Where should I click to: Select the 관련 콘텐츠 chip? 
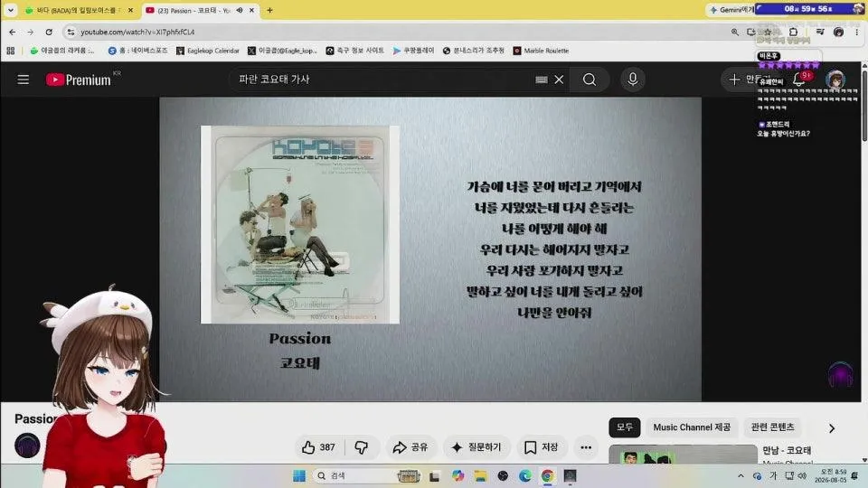click(772, 427)
